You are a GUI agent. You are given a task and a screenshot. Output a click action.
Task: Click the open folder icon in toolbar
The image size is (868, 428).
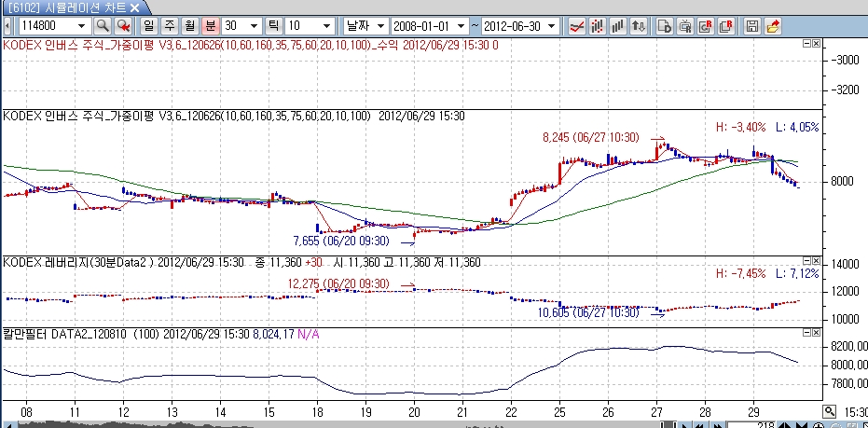pos(774,25)
